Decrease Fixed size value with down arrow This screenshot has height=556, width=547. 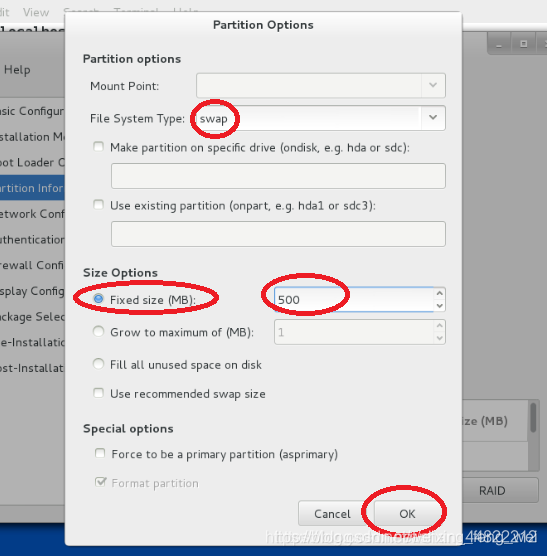click(x=440, y=306)
